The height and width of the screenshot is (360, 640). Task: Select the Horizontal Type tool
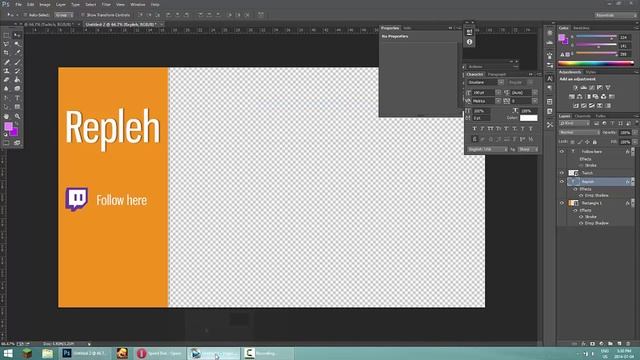point(17,98)
